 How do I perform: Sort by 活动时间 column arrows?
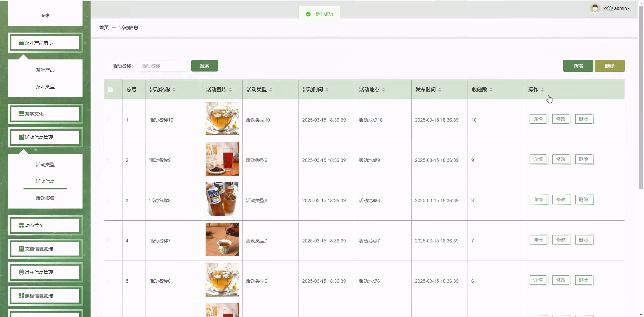pos(327,90)
